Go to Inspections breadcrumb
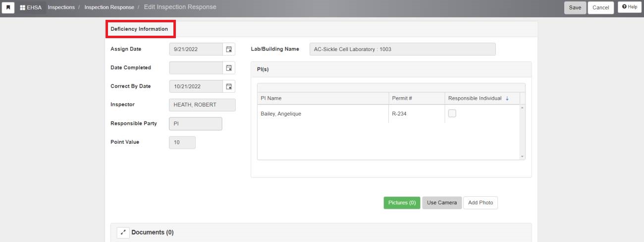The width and height of the screenshot is (644, 242). point(61,7)
